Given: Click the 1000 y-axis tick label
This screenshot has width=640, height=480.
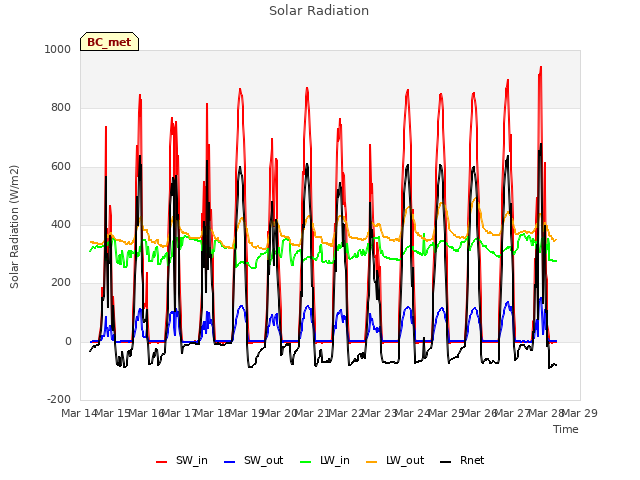Looking at the screenshot, I should (x=58, y=49).
